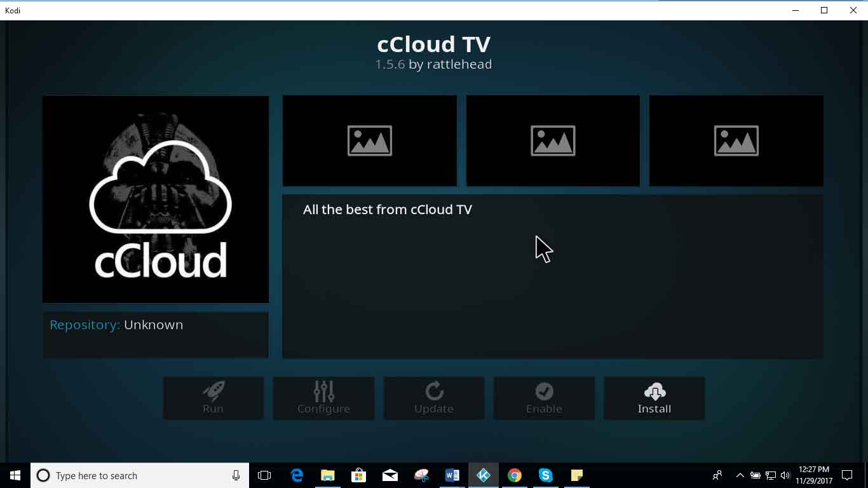Open the Windows Start menu

(x=15, y=475)
